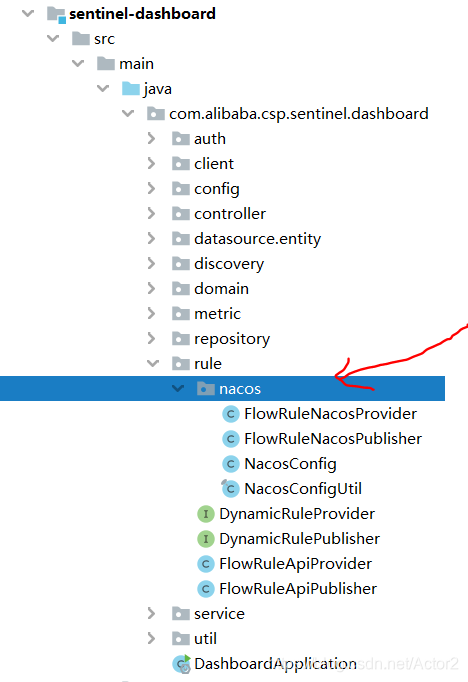
Task: Collapse the rule package chevron
Action: (153, 364)
